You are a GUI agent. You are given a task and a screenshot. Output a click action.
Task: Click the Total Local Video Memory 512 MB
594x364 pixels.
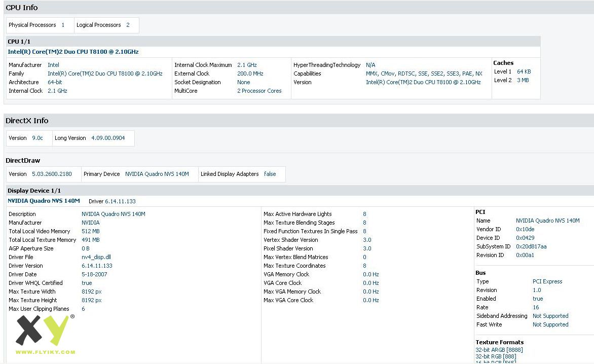91,231
